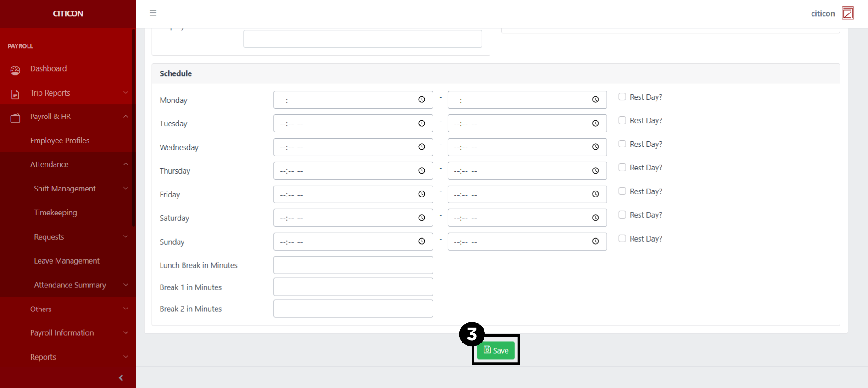Open Employee Profiles in the sidebar
This screenshot has width=868, height=388.
[60, 141]
